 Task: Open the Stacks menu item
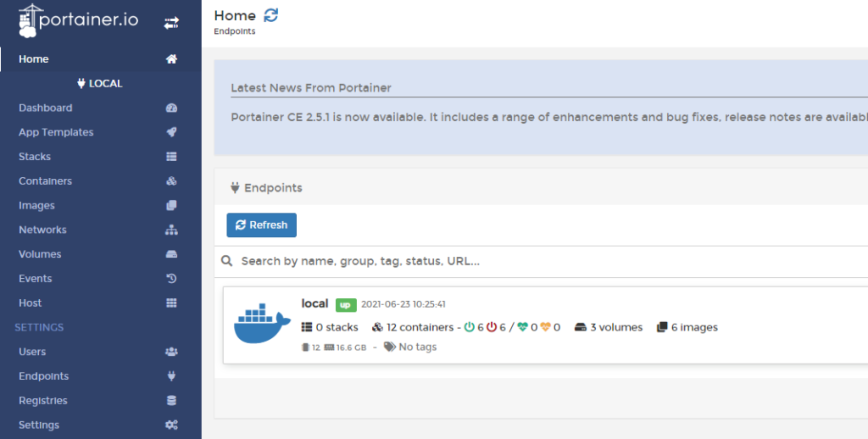(35, 157)
